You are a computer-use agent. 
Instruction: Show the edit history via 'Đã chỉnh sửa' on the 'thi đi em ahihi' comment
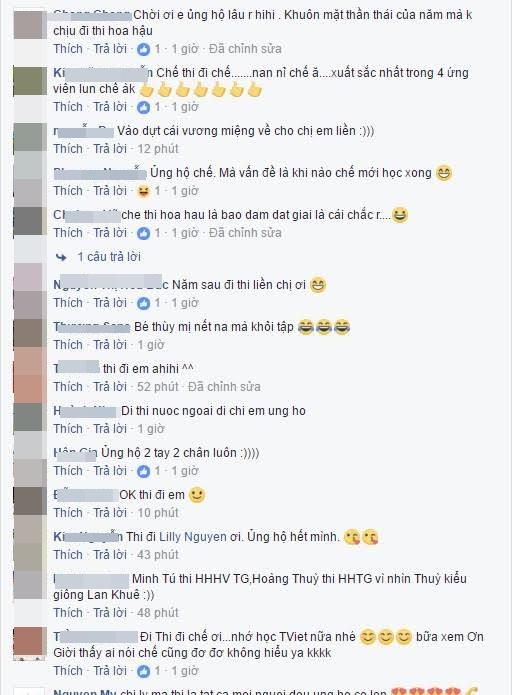pyautogui.click(x=224, y=387)
